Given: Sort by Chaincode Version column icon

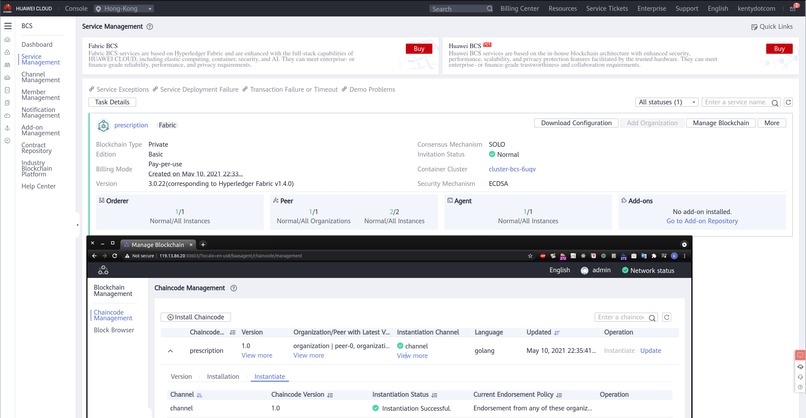Looking at the screenshot, I should tap(330, 395).
